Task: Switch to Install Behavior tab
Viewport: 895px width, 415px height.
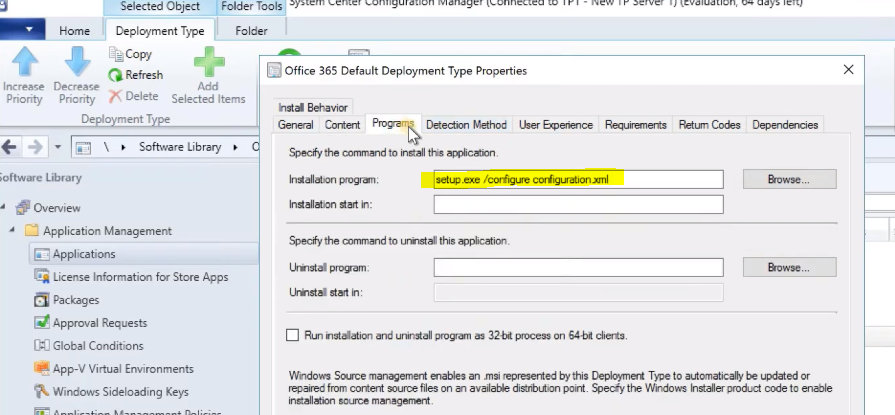Action: tap(313, 107)
